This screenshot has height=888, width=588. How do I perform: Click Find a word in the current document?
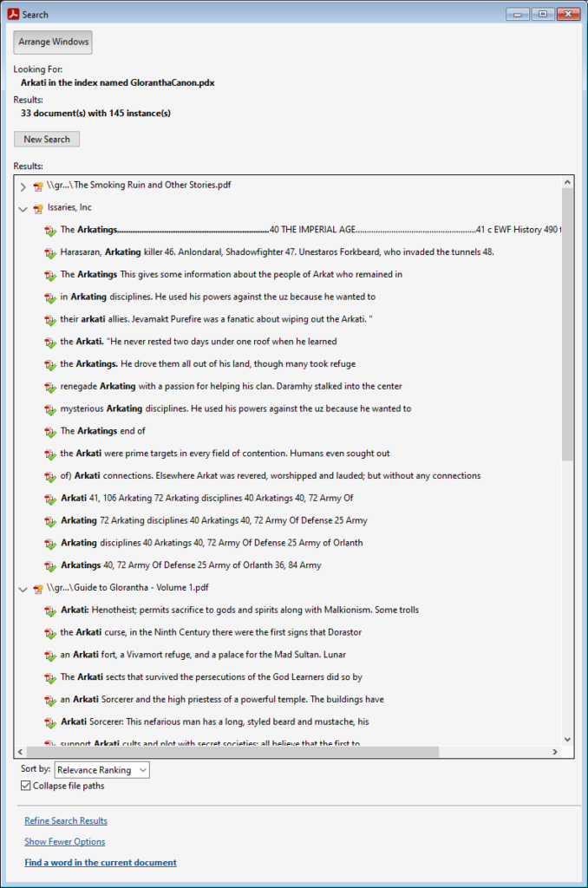(101, 863)
